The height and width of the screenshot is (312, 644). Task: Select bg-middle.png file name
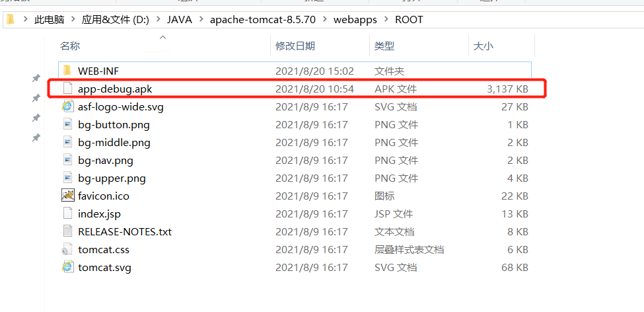[114, 143]
